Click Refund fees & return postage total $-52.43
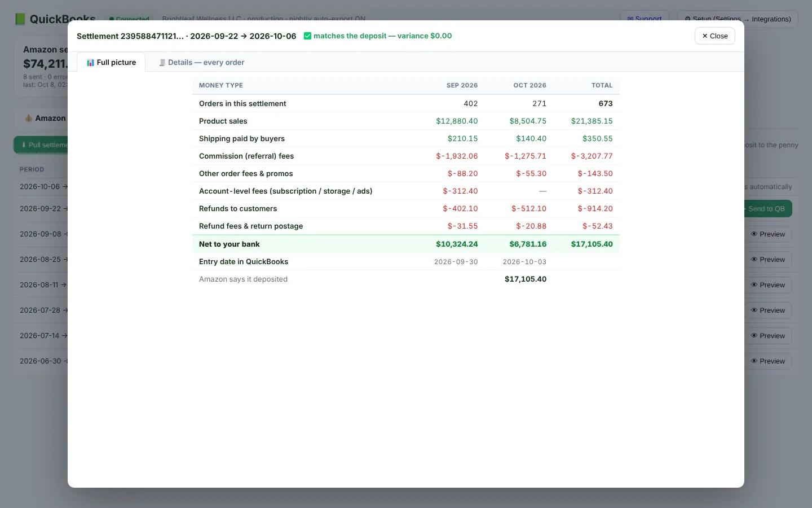Image resolution: width=812 pixels, height=508 pixels. click(598, 226)
